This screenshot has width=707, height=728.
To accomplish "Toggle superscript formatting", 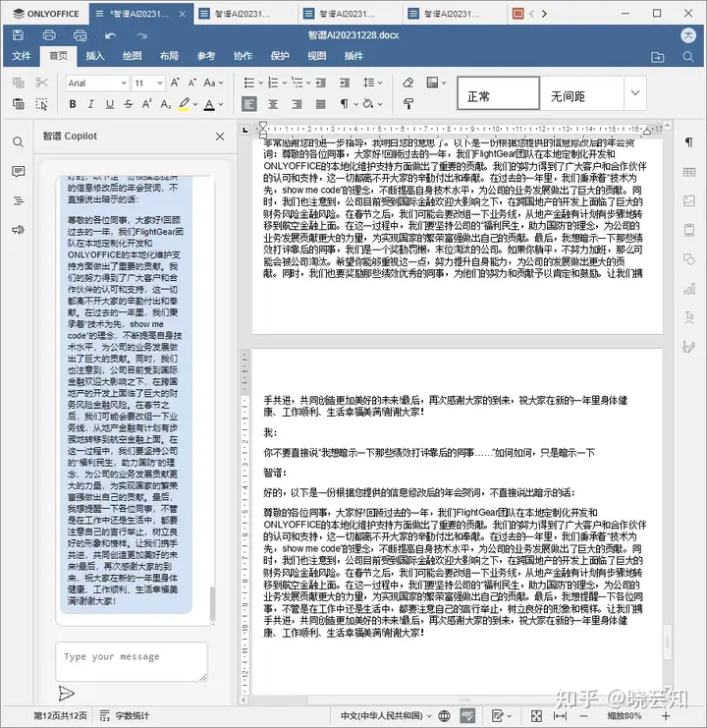I will [147, 104].
